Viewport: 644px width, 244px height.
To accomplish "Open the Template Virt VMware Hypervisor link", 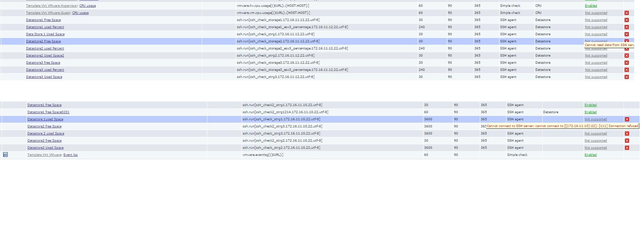I will 52,6.
